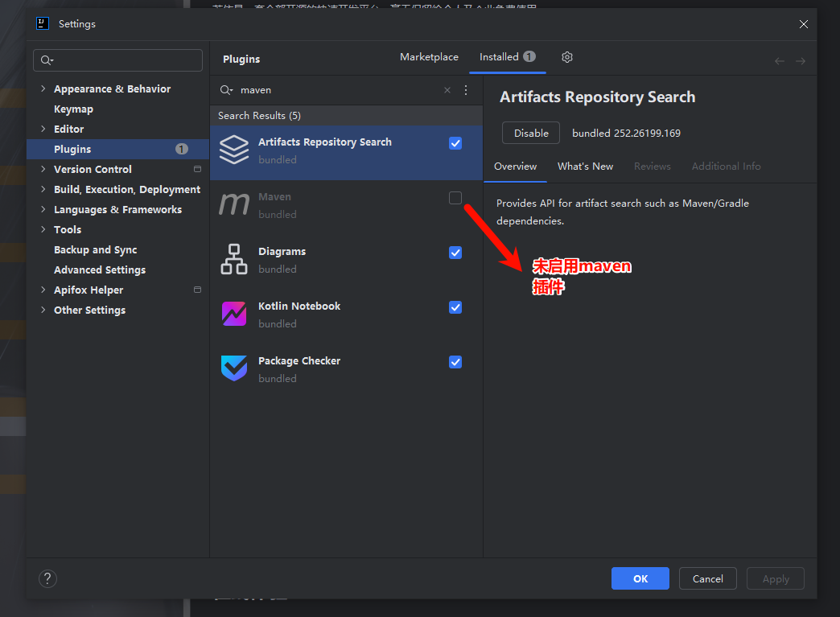Viewport: 840px width, 617px height.
Task: Select the Kotlin Notebook plugin row
Action: coord(346,315)
